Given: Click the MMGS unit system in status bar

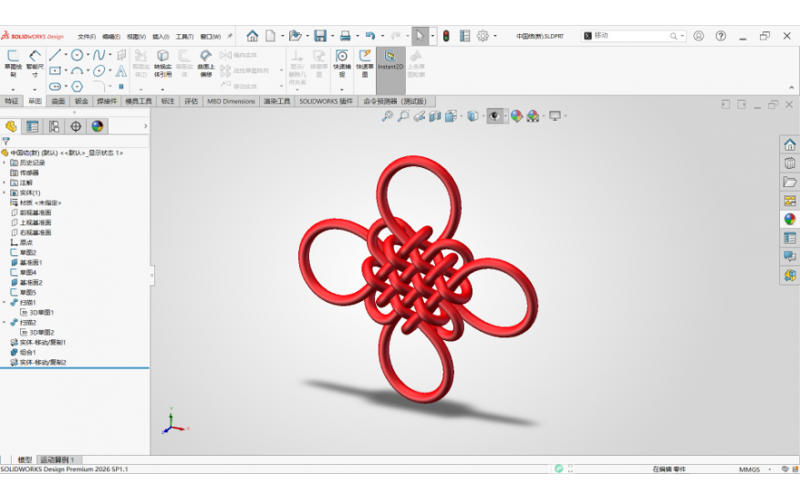Looking at the screenshot, I should pos(749,469).
